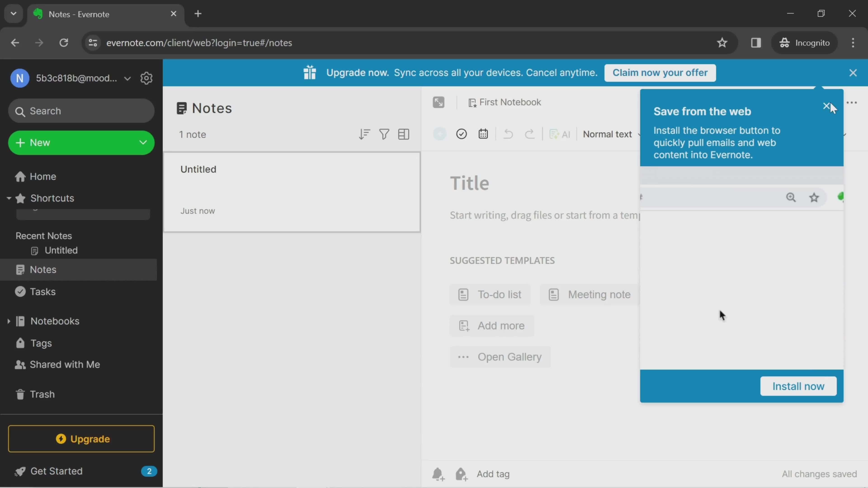Click the Incognito indicator
Viewport: 868px width, 488px height.
click(x=804, y=43)
